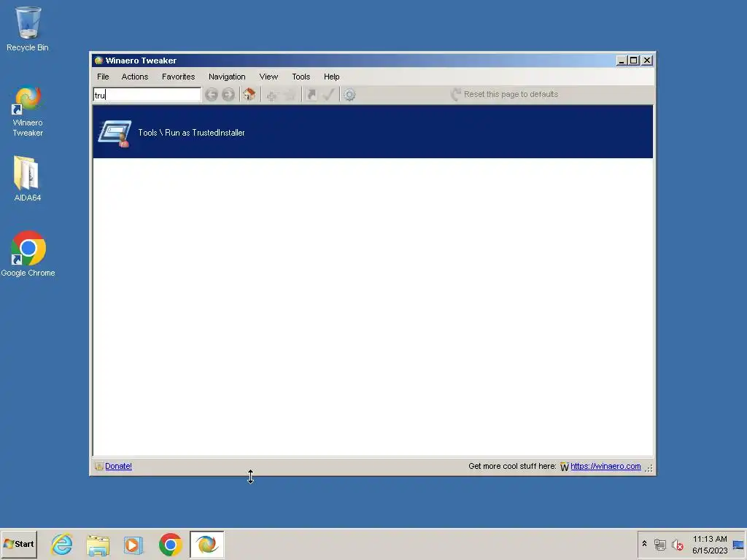Image resolution: width=747 pixels, height=560 pixels.
Task: Click Reset this page to defaults
Action: (505, 94)
